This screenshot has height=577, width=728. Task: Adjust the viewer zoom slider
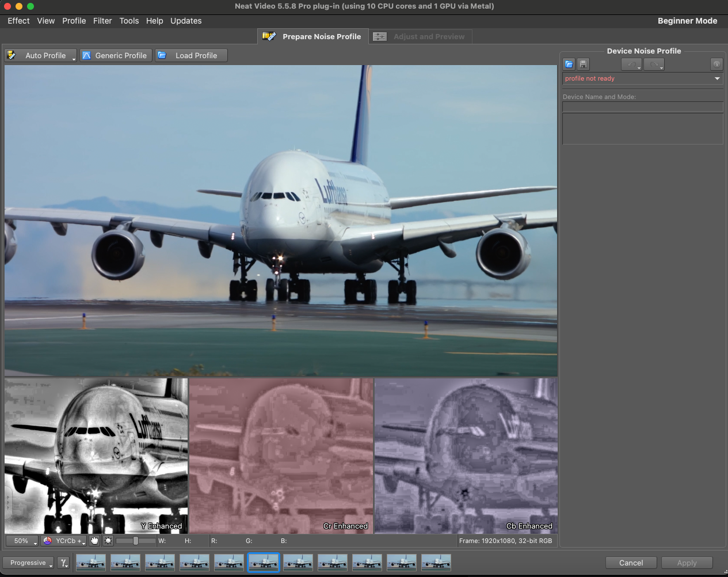coord(136,541)
